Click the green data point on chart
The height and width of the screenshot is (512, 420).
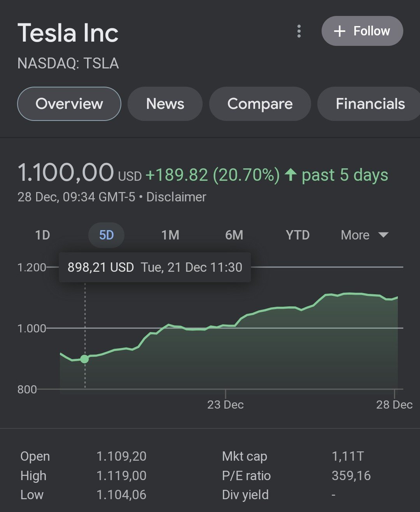84,359
